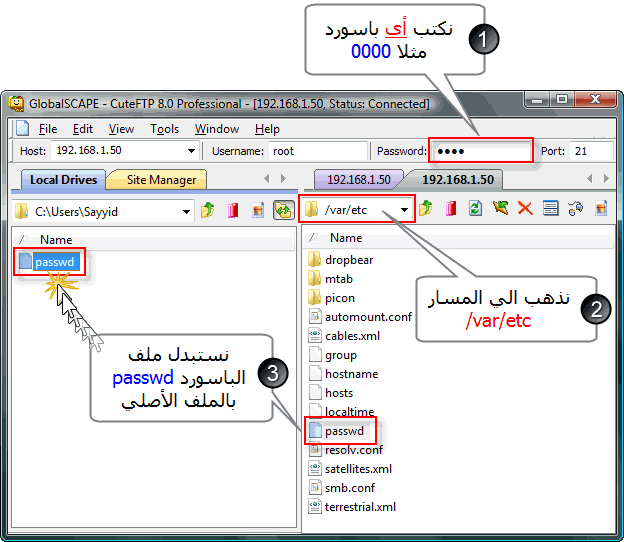Switch to the Local Drives tab

[x=63, y=180]
